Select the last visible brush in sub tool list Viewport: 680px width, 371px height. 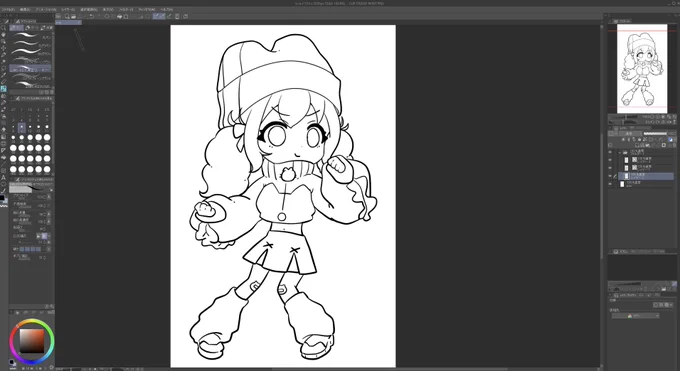point(30,85)
